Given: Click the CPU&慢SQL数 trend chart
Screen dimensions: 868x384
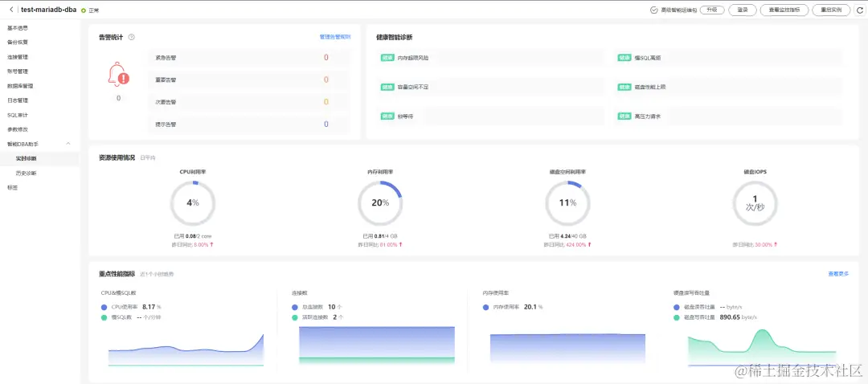Looking at the screenshot, I should click(186, 349).
